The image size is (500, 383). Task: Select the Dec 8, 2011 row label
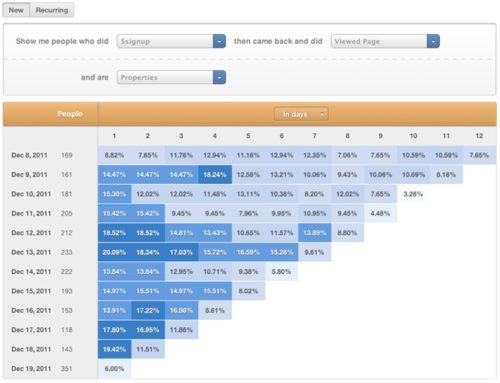click(x=29, y=155)
